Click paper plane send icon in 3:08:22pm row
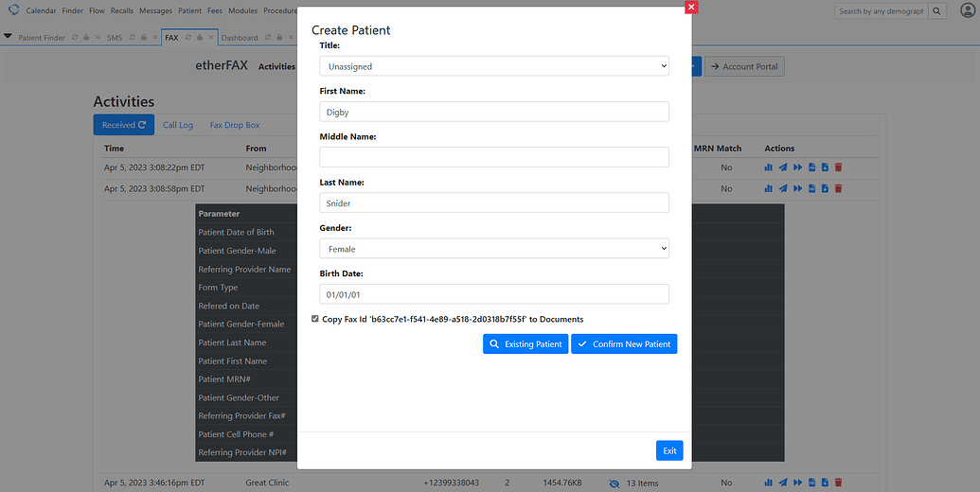 [783, 167]
